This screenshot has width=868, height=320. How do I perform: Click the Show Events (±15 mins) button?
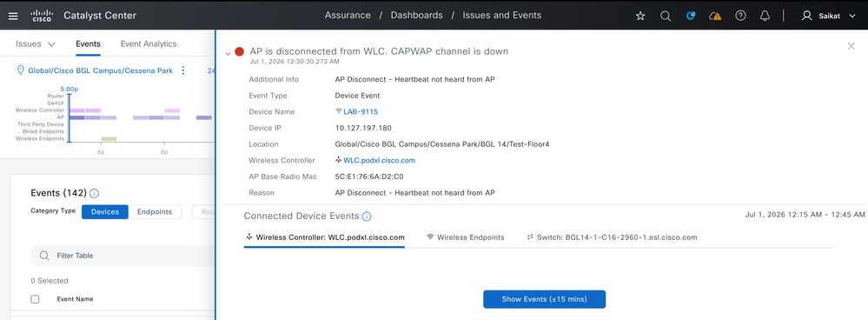(544, 299)
